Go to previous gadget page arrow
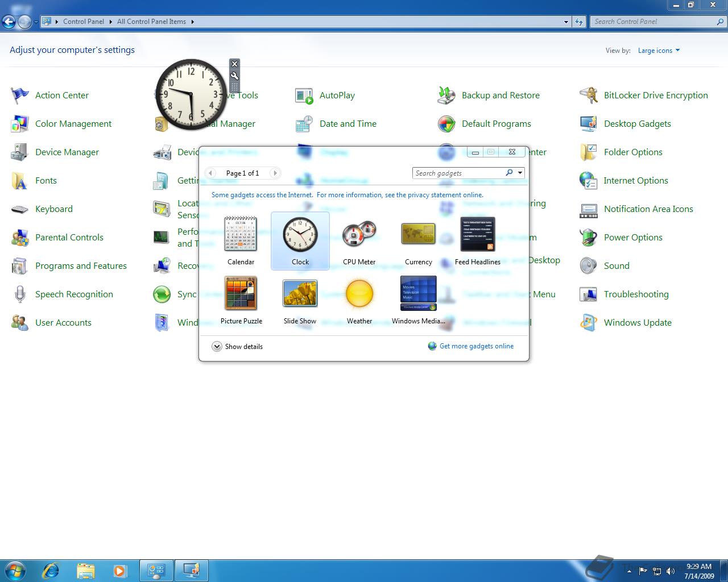The image size is (728, 582). [210, 173]
